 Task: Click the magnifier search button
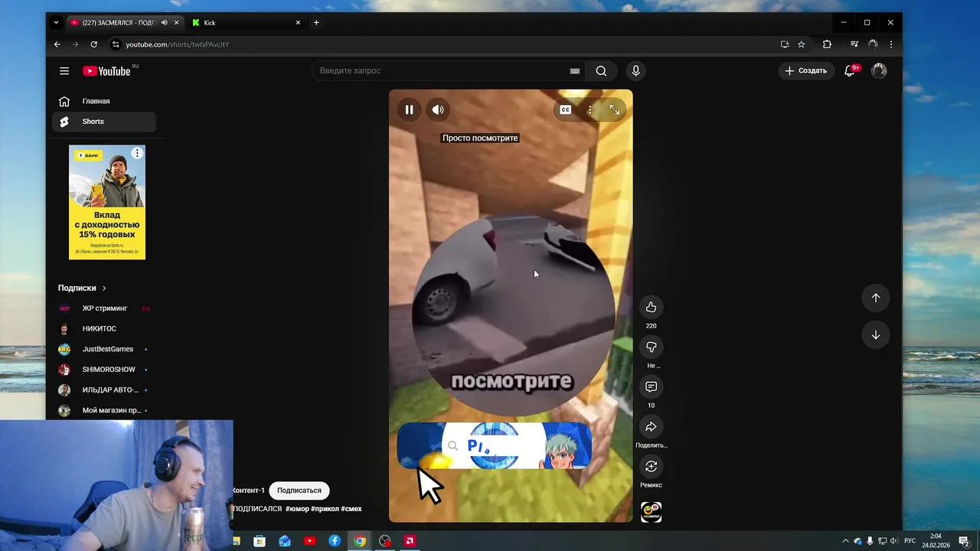[601, 70]
